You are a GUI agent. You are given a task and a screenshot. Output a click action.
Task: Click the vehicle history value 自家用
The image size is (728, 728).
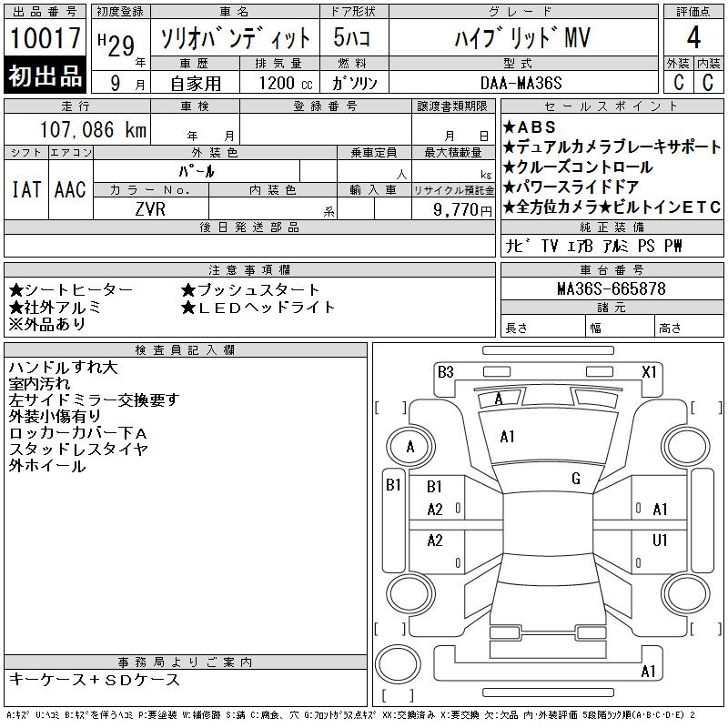pyautogui.click(x=196, y=84)
